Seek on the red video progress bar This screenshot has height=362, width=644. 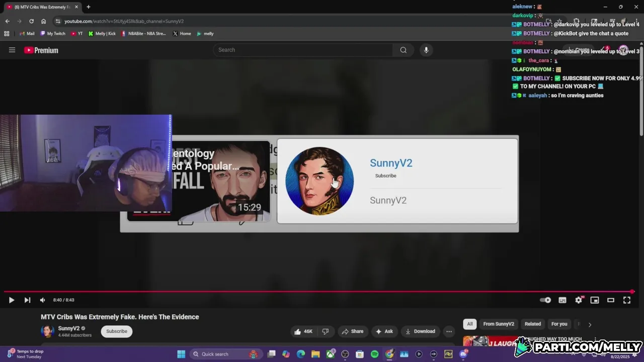[318, 292]
